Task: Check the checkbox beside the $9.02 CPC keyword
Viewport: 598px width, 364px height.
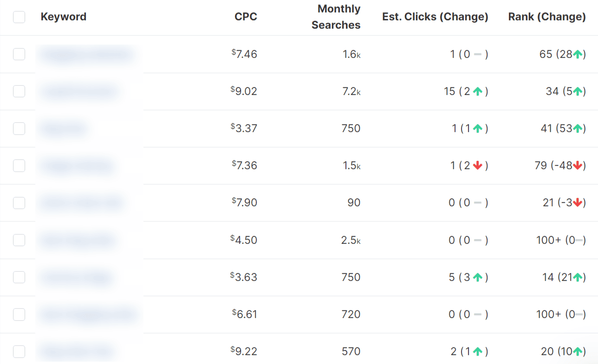Action: pyautogui.click(x=19, y=91)
